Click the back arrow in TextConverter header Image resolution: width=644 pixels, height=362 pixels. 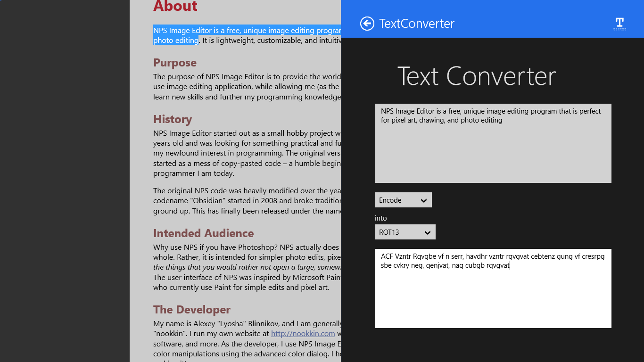[367, 24]
